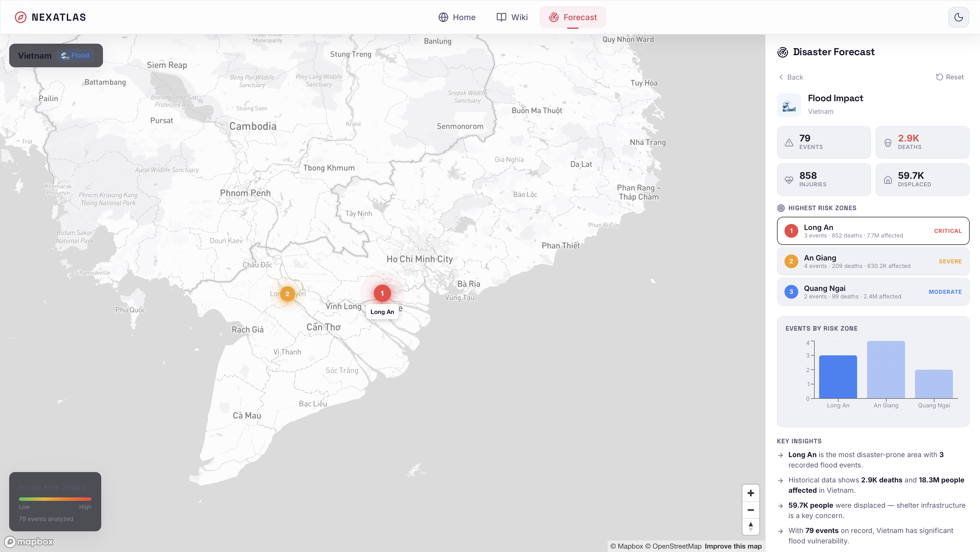The width and height of the screenshot is (980, 552).
Task: Go back using the Back chevron
Action: [790, 77]
